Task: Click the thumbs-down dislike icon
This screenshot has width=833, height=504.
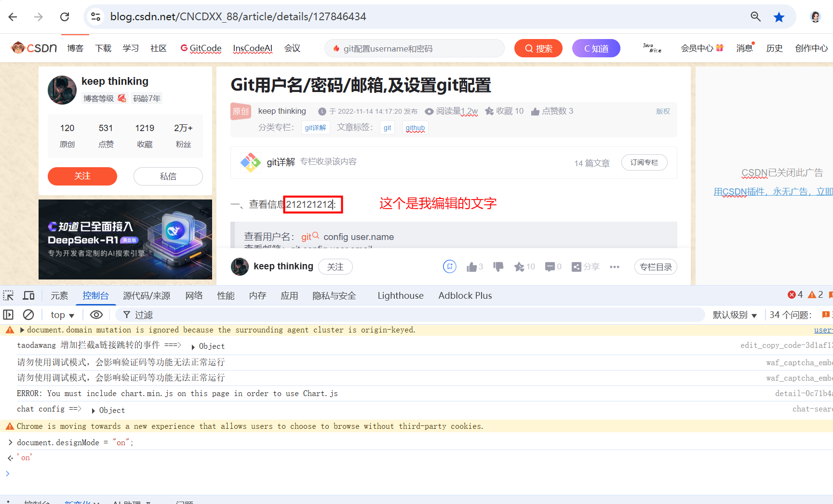Action: coord(498,266)
